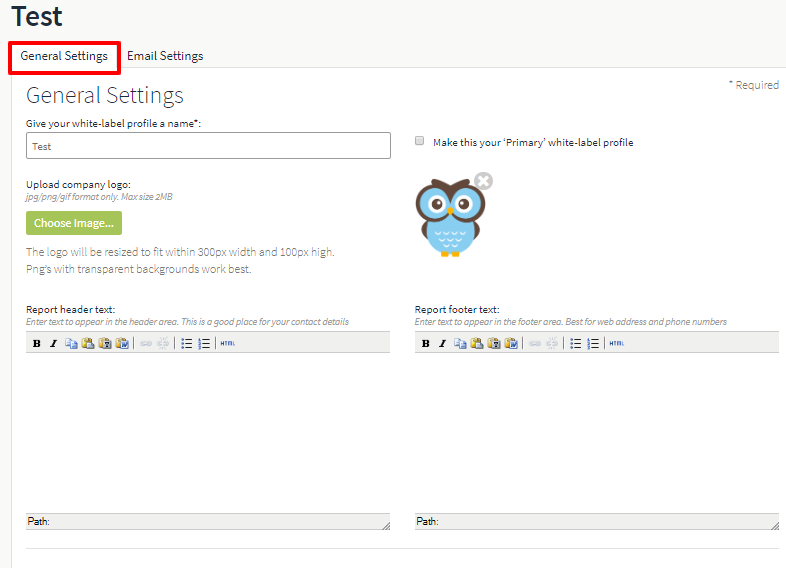This screenshot has width=786, height=568.
Task: Click Paste icon in footer text toolbar
Action: tap(477, 343)
